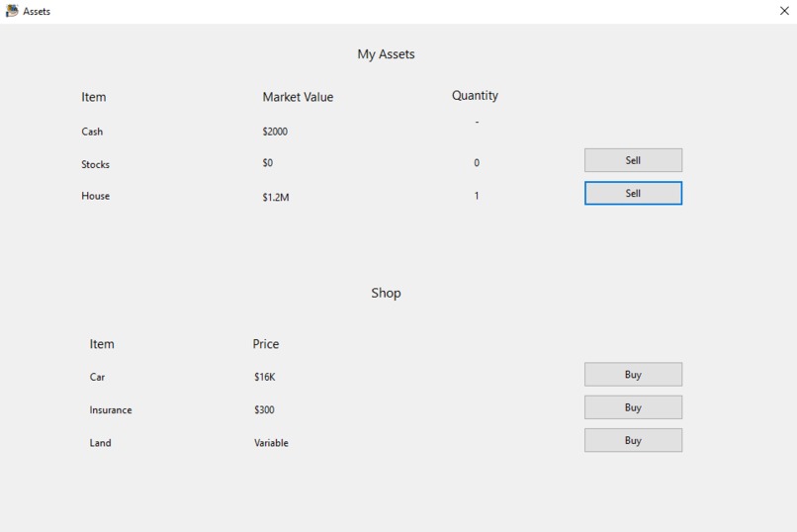This screenshot has height=532, width=797.
Task: Select the 'My Assets' heading
Action: point(386,54)
